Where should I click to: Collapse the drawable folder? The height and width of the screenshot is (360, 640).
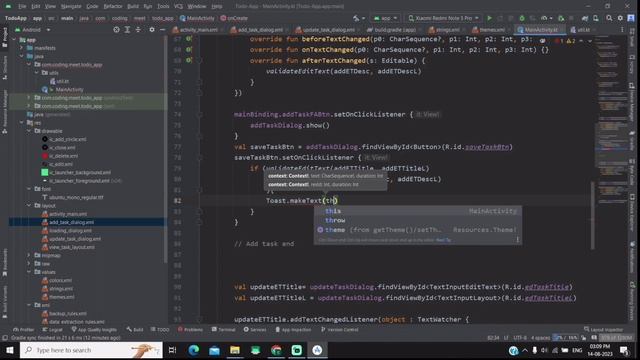click(x=29, y=131)
